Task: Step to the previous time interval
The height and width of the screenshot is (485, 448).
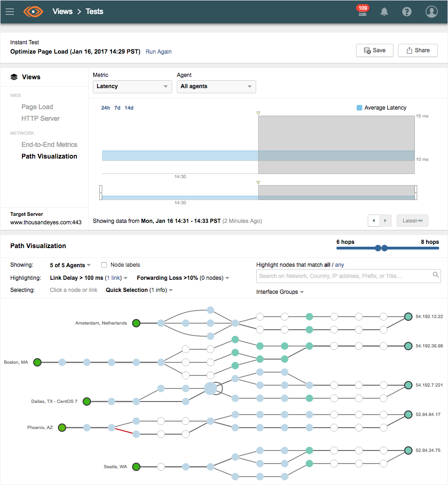Action: [x=374, y=221]
